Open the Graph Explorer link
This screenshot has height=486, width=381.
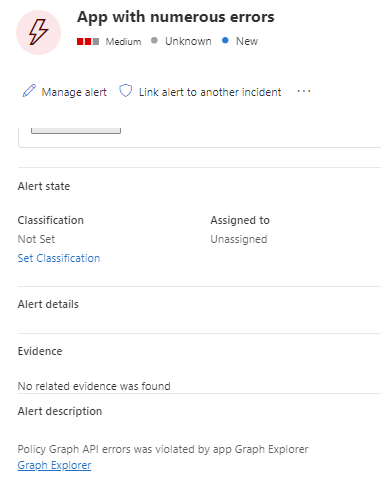pyautogui.click(x=54, y=465)
